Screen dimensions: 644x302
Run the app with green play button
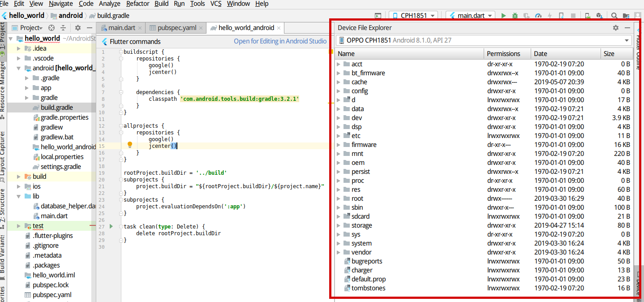[x=503, y=16]
